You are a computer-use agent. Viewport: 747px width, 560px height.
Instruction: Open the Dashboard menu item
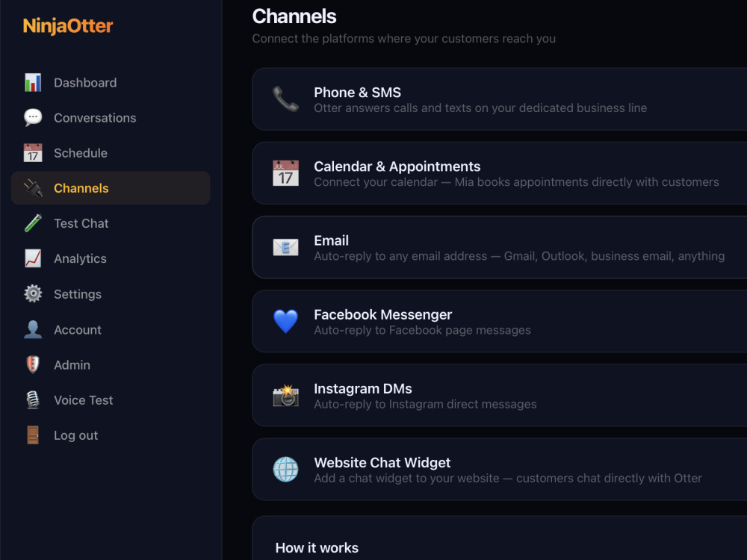click(85, 83)
